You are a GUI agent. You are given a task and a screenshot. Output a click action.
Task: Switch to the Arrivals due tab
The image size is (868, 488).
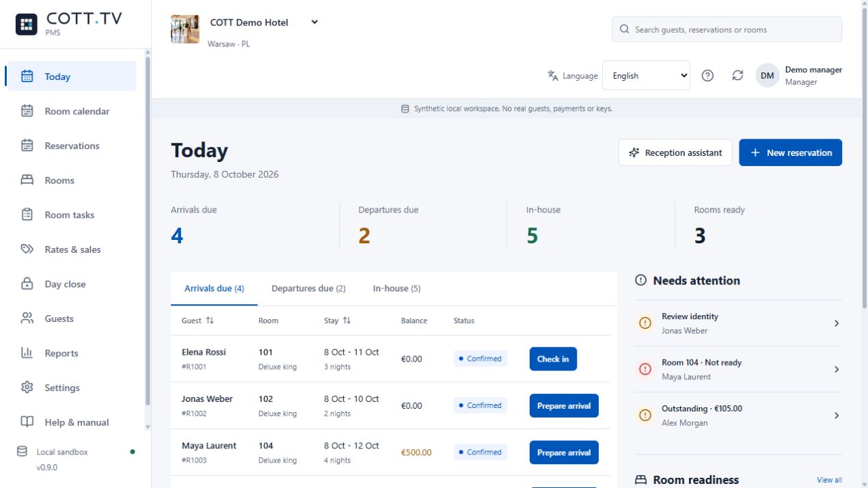[214, 288]
